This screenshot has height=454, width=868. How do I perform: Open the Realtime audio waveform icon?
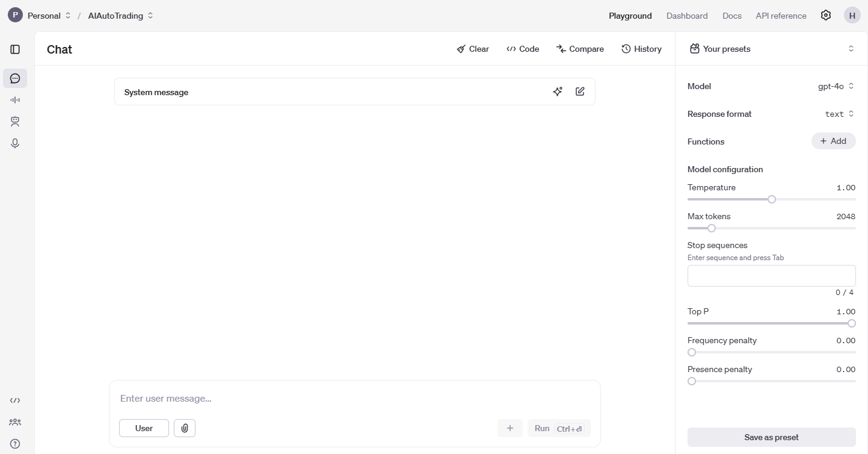click(x=15, y=100)
